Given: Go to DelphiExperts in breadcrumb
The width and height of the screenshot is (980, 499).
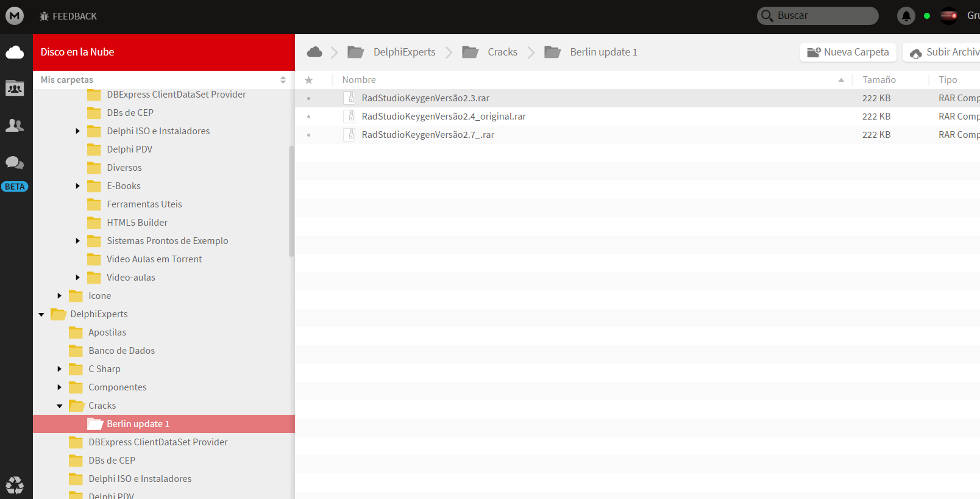Looking at the screenshot, I should [x=404, y=52].
